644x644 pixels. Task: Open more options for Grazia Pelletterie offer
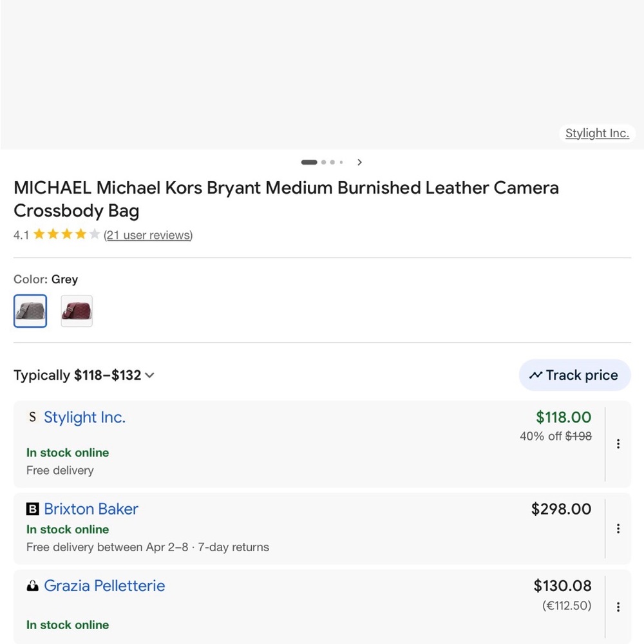coord(618,607)
